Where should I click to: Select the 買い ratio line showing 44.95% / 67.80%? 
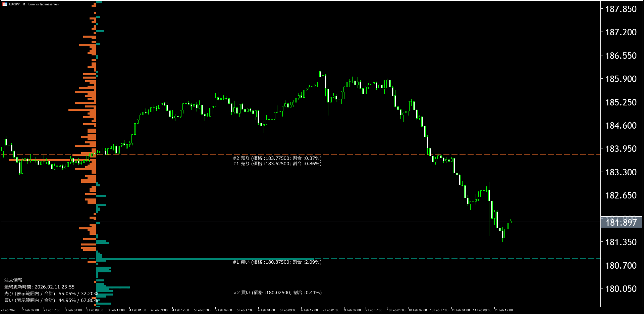[x=51, y=300]
